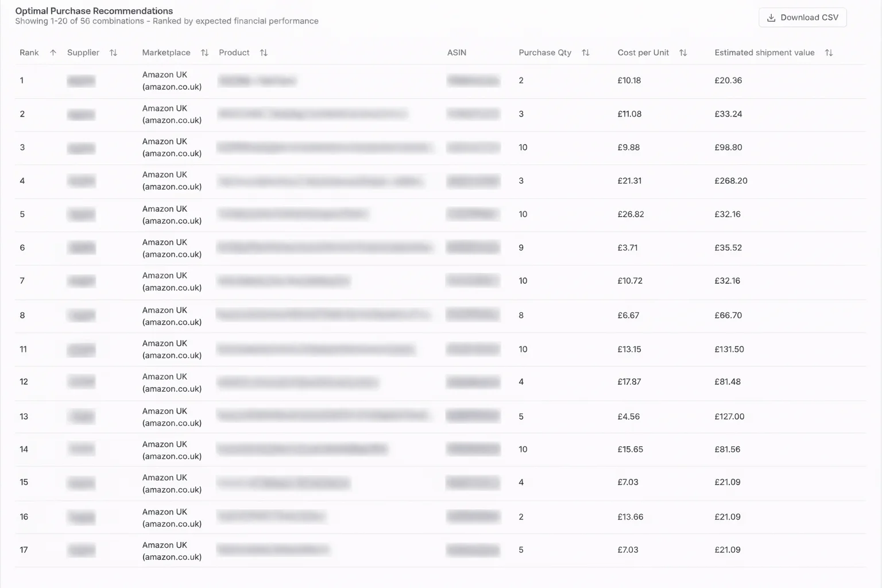Select the row ranked 5

402,214
